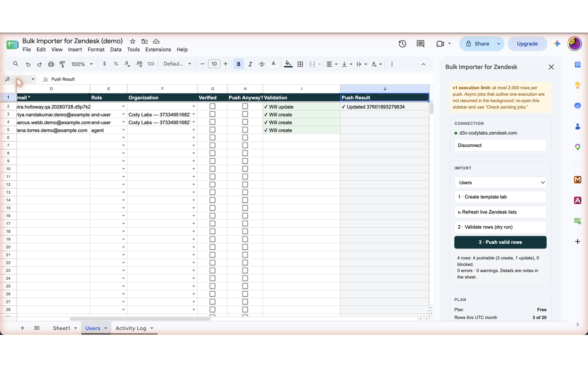Open Google Keep side panel icon
The height and width of the screenshot is (368, 588).
578,85
